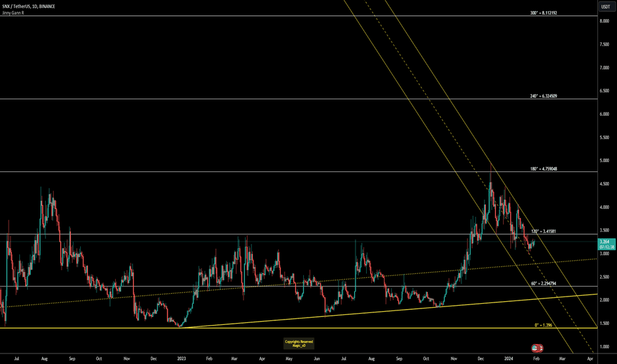Click the 2.000 price scale value
Screen dimensions: 617x364
[x=604, y=300]
